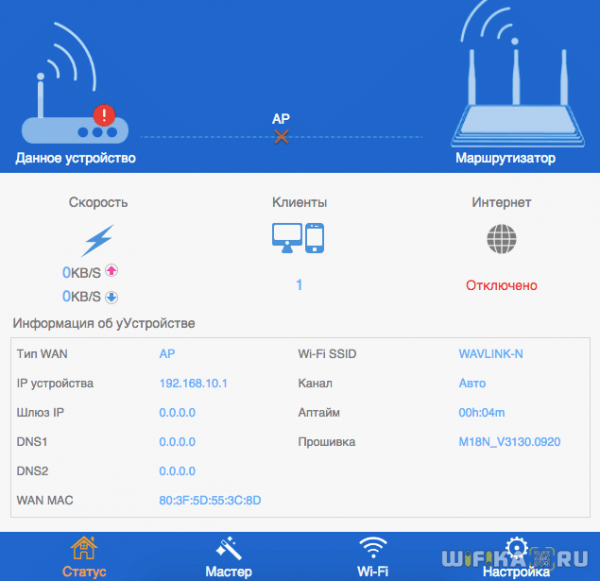Click the uptime value 00h:04m
The width and height of the screenshot is (600, 581).
(481, 413)
